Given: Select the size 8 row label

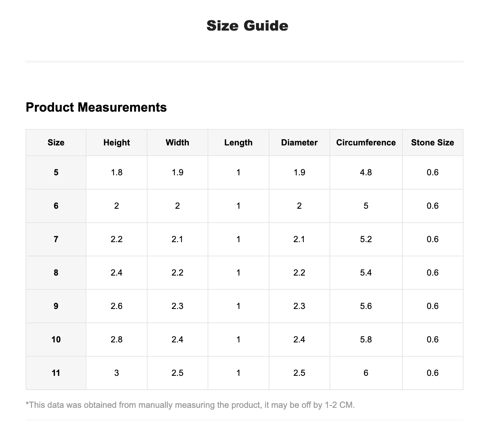Looking at the screenshot, I should (56, 273).
